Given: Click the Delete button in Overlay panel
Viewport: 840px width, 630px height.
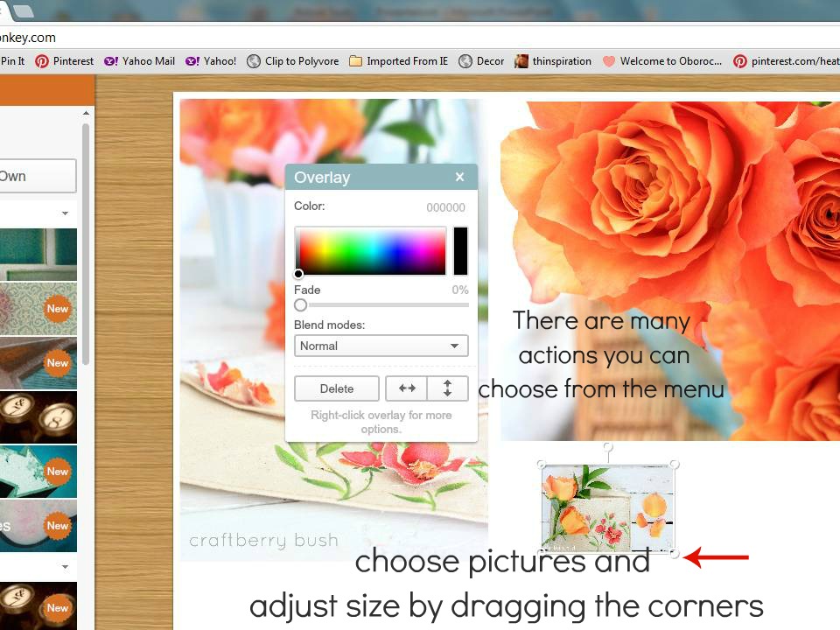Looking at the screenshot, I should [337, 388].
